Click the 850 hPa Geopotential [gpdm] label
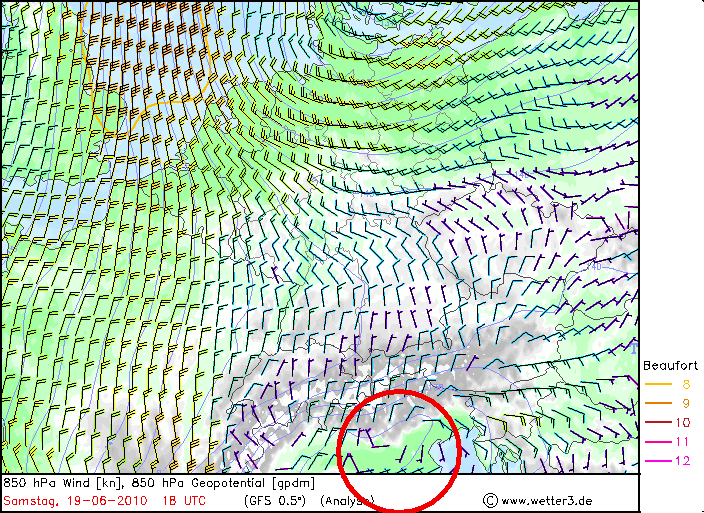This screenshot has width=704, height=513. 223,483
